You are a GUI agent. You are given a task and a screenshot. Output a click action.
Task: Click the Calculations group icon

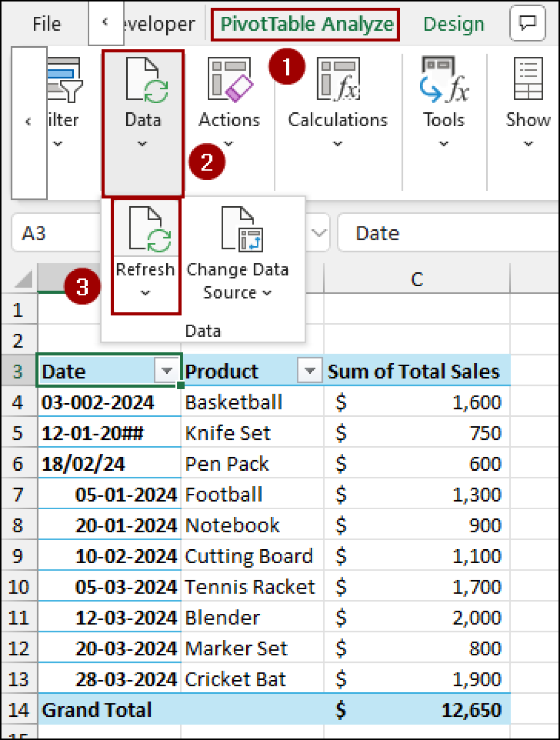[338, 79]
